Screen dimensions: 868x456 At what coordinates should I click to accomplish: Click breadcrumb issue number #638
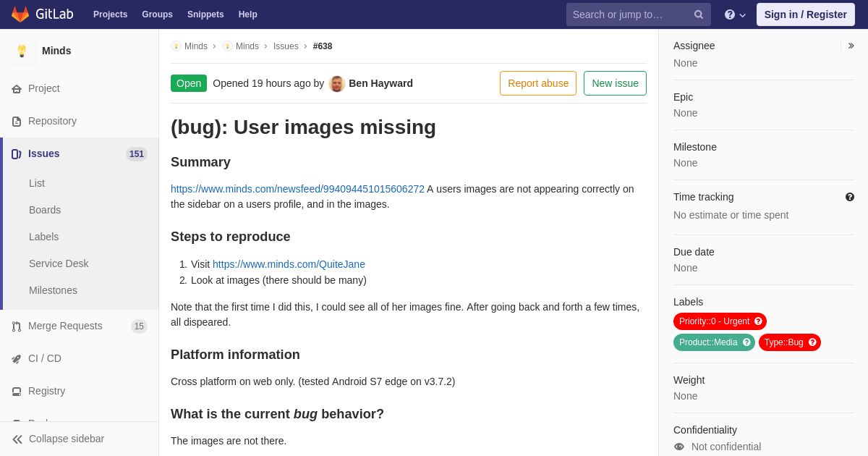tap(323, 46)
